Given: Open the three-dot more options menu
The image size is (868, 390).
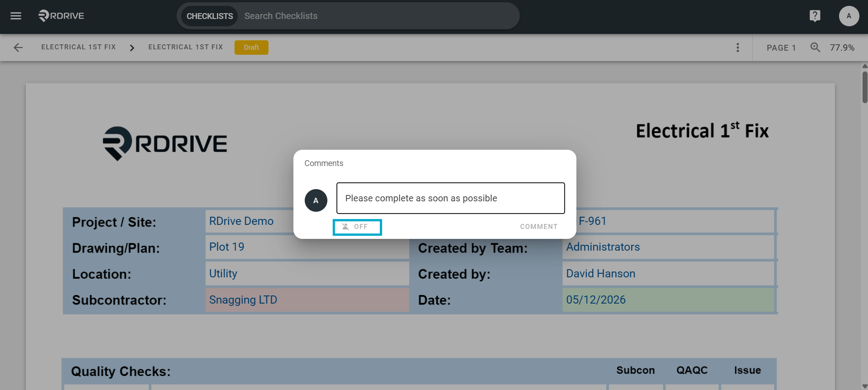Looking at the screenshot, I should (x=738, y=48).
